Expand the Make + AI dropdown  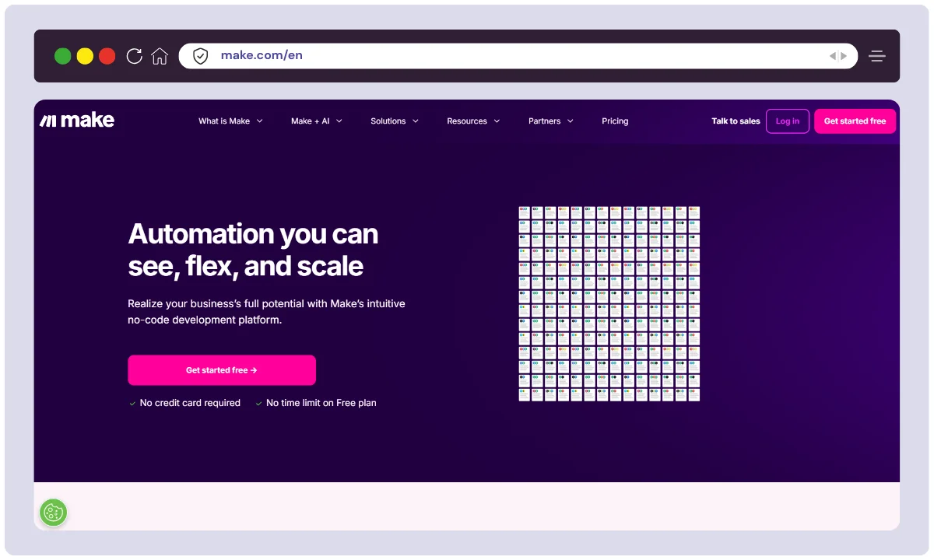click(317, 121)
